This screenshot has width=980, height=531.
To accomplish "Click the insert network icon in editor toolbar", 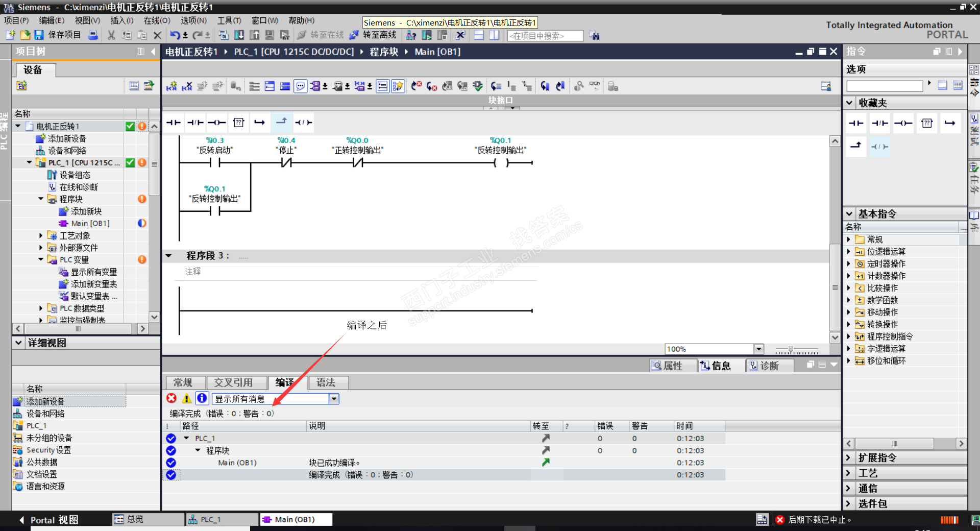I will tap(171, 86).
